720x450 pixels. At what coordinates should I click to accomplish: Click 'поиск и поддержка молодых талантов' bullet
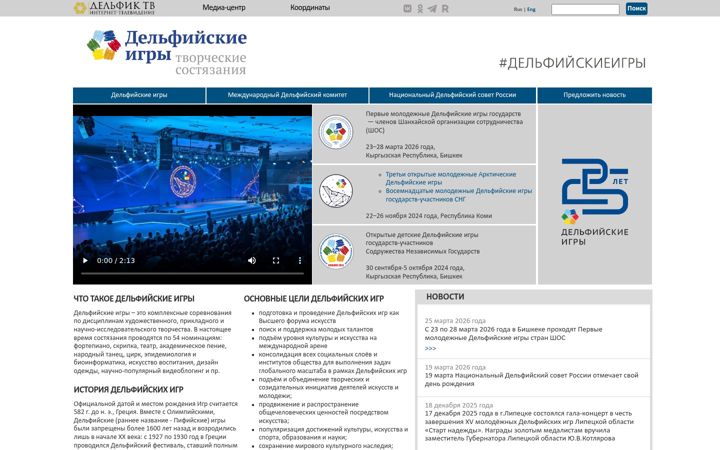tap(315, 329)
